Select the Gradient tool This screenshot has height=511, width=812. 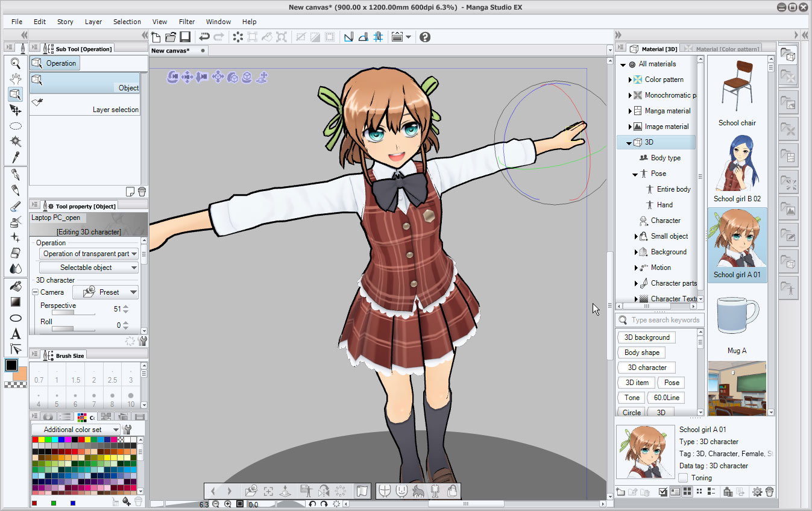(16, 301)
